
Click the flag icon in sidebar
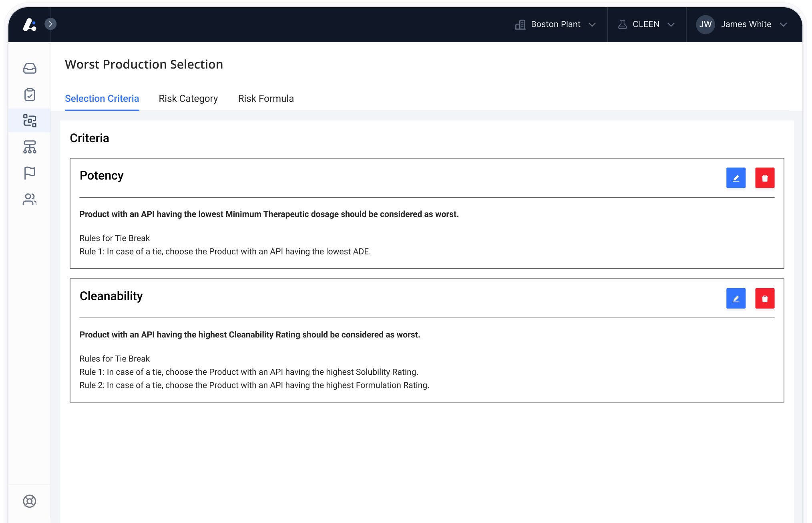tap(30, 173)
